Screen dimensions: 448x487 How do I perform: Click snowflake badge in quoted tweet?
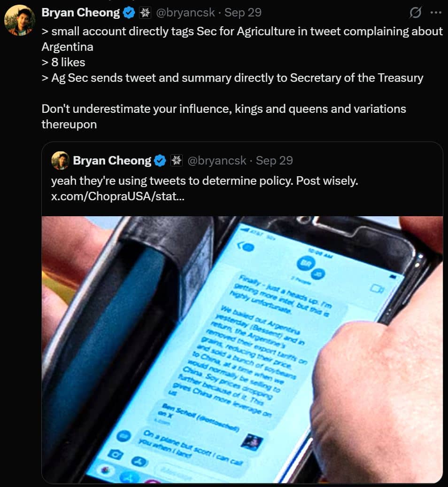click(177, 161)
